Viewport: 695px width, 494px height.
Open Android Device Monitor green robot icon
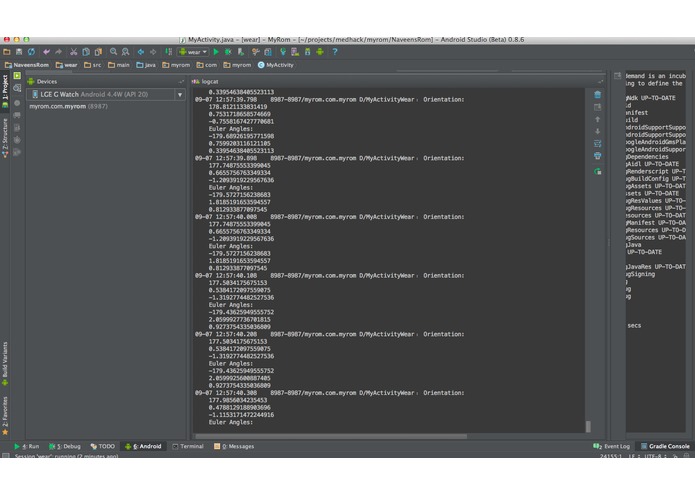pos(320,52)
